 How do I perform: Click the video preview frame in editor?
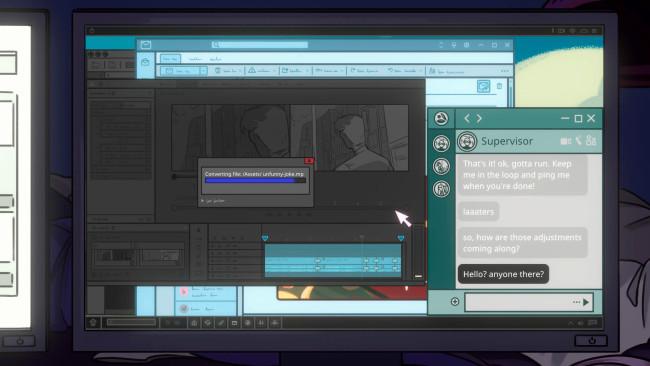[290, 138]
